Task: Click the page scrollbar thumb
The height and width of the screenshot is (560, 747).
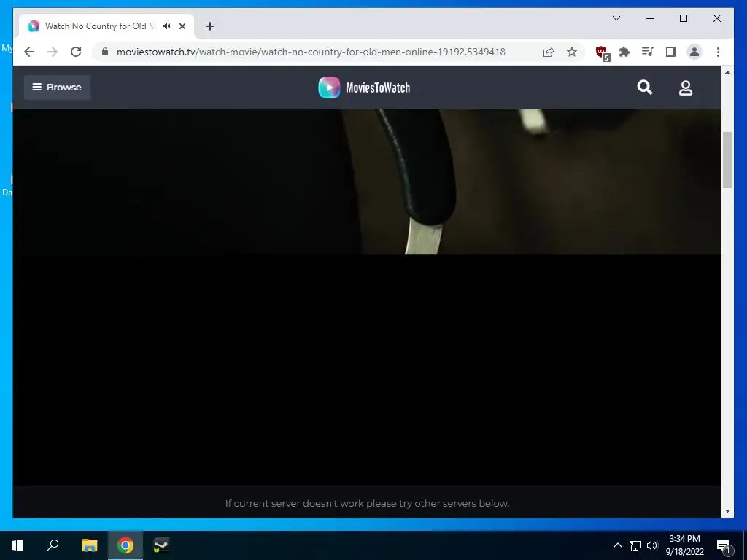Action: coord(727,160)
